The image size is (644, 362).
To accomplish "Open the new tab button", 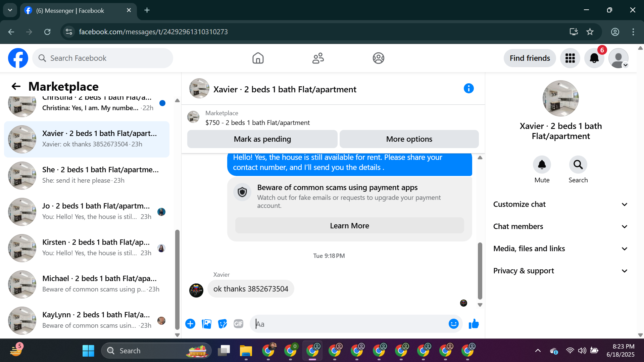I will (x=147, y=10).
